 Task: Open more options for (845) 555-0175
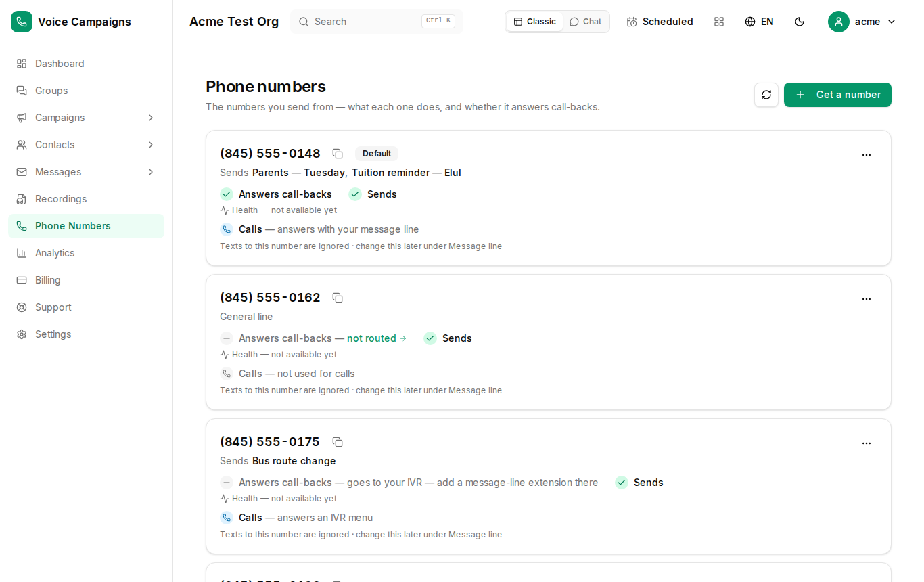coord(867,443)
